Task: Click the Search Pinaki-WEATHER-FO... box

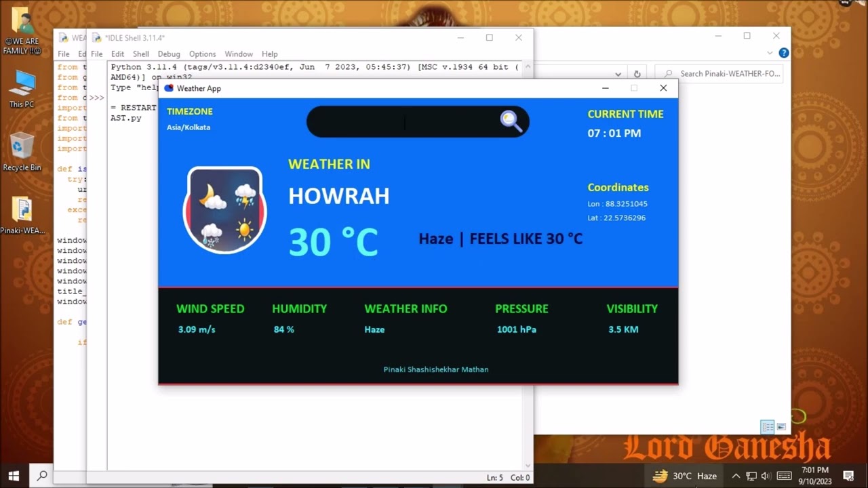Action: tap(719, 74)
